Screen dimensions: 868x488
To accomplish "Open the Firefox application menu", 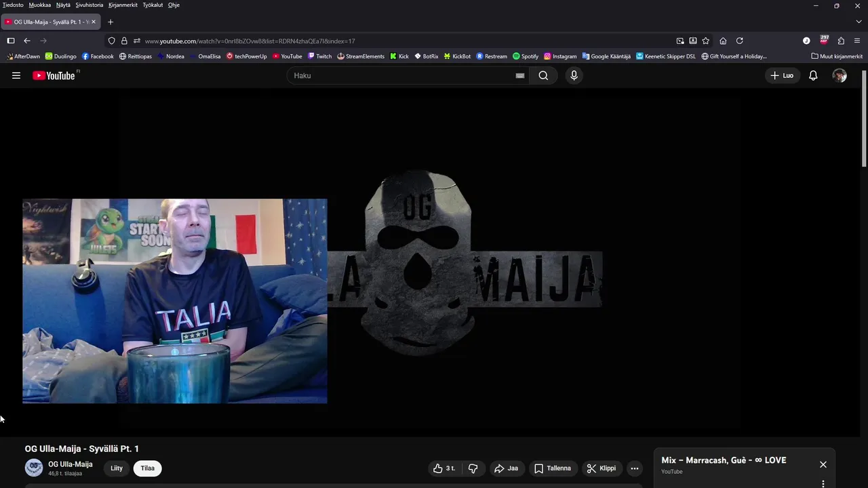I will (x=857, y=41).
